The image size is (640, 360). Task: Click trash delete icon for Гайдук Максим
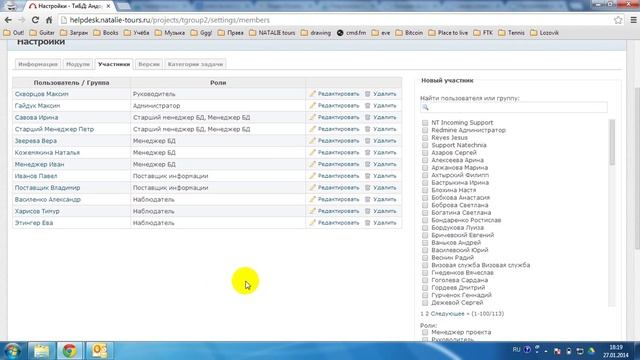click(367, 106)
